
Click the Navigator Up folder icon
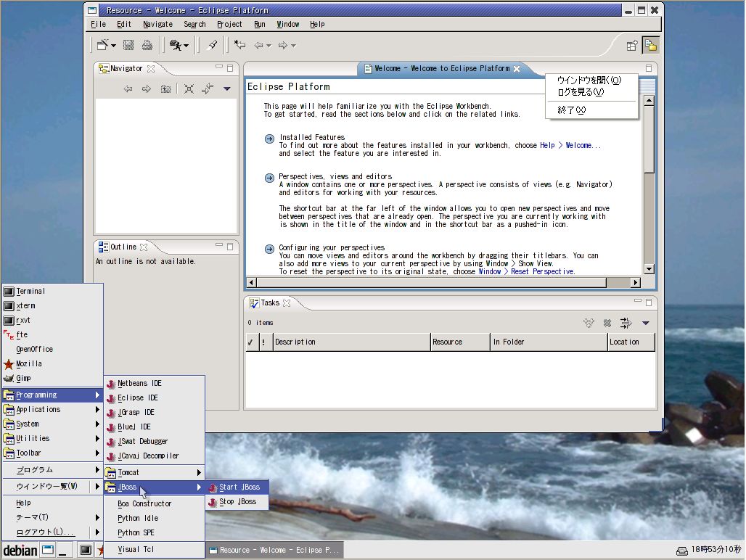pos(165,89)
